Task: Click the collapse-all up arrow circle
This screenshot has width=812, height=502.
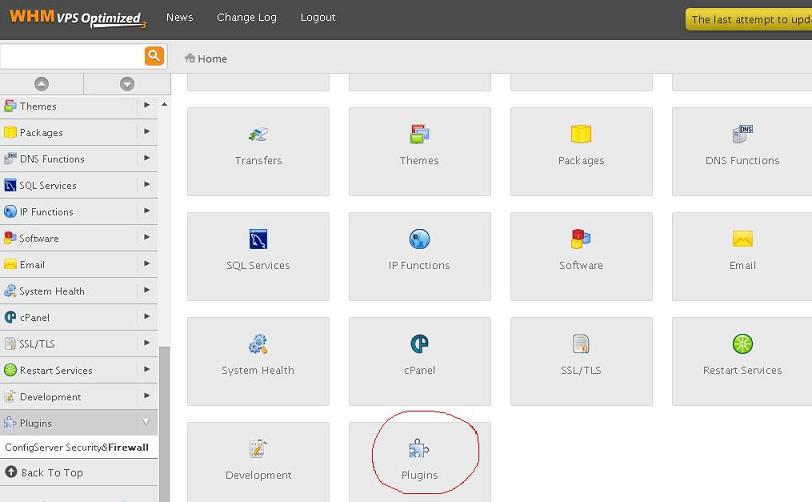Action: [41, 84]
